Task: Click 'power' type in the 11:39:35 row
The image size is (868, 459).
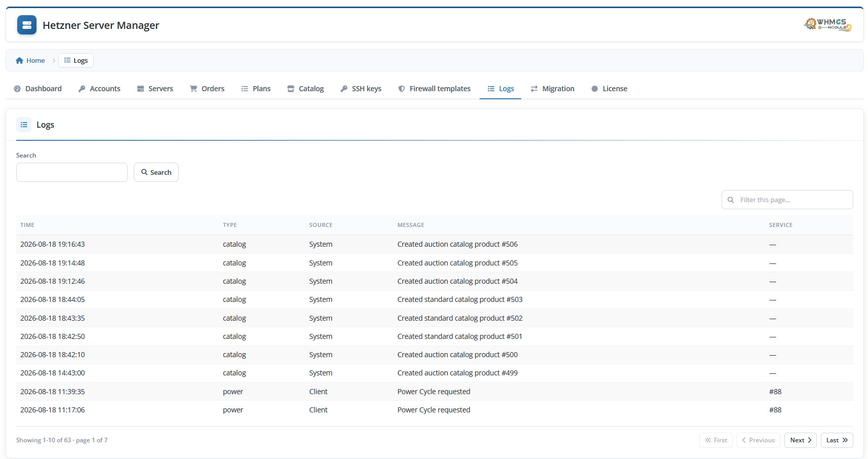Action: (233, 392)
